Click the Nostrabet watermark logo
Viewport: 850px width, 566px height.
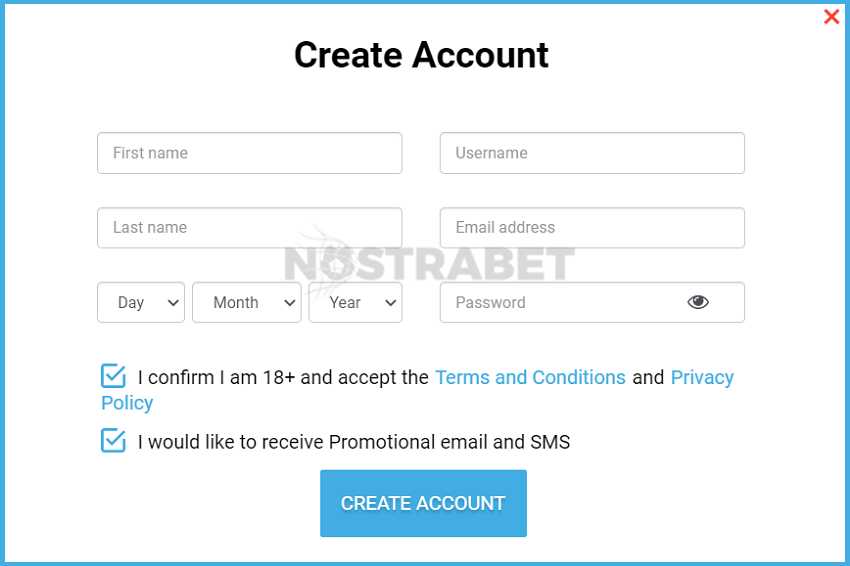[429, 263]
